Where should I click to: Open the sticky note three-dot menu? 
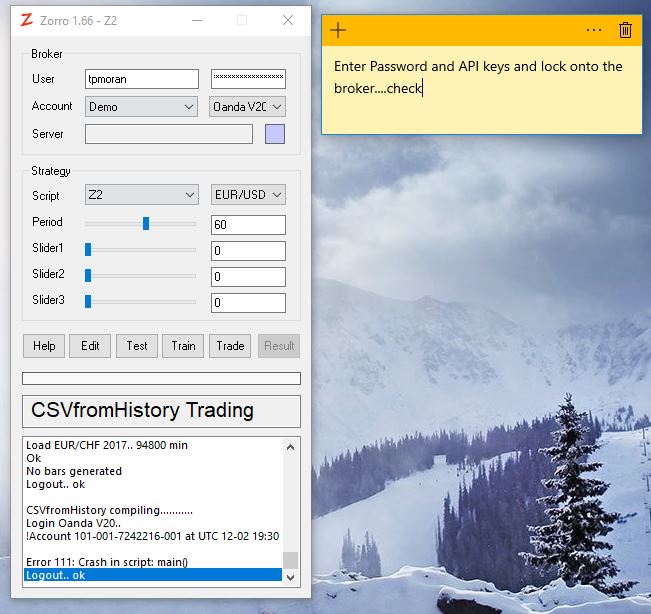coord(594,30)
